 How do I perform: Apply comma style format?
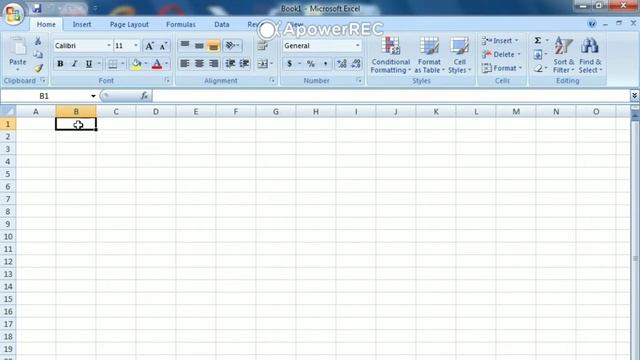pos(325,64)
